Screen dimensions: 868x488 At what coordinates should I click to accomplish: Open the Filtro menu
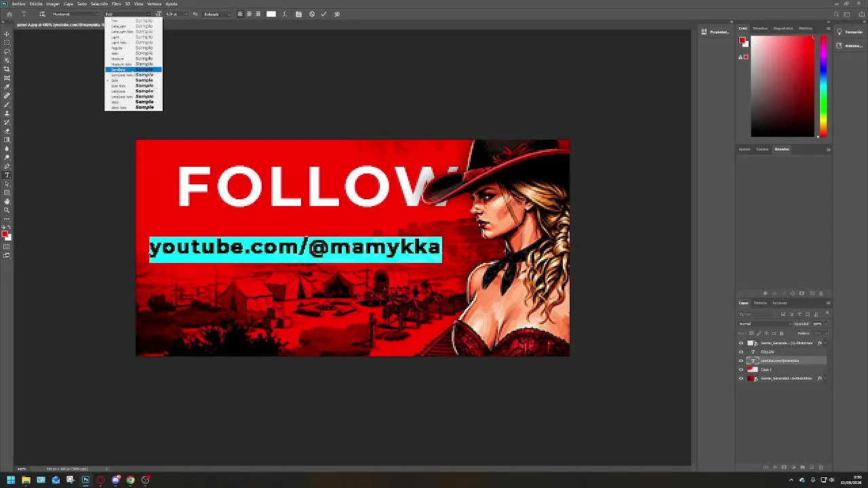click(x=116, y=4)
